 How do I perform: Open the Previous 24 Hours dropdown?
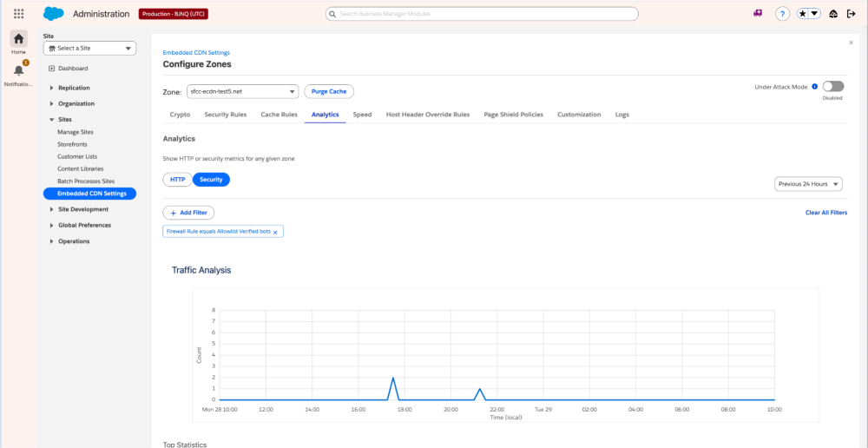(x=808, y=184)
